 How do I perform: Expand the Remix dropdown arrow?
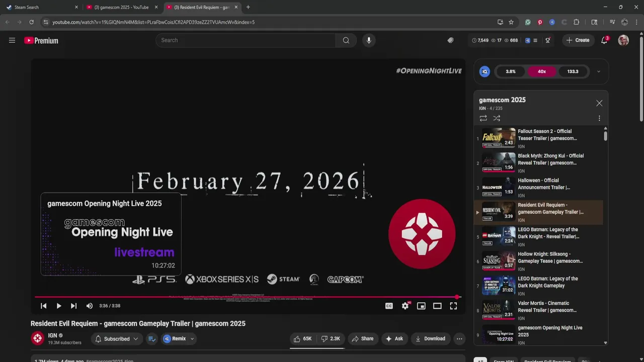[192, 339]
